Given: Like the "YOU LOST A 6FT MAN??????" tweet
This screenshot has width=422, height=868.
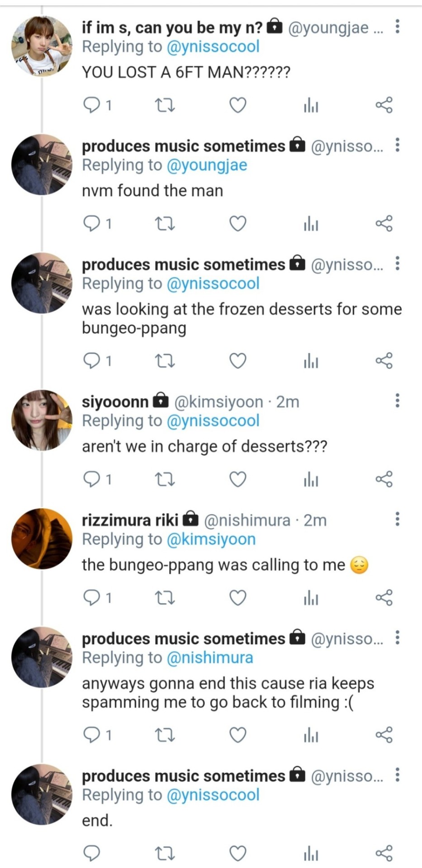Looking at the screenshot, I should [238, 105].
